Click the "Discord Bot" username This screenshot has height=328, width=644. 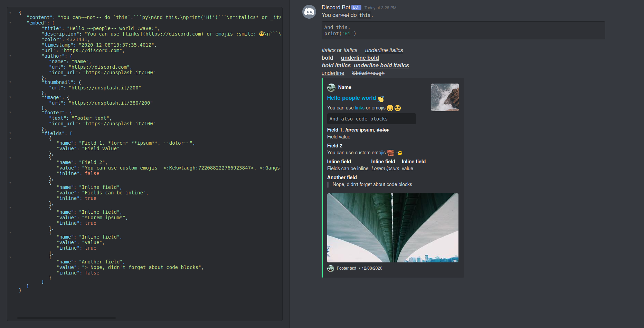(x=336, y=7)
